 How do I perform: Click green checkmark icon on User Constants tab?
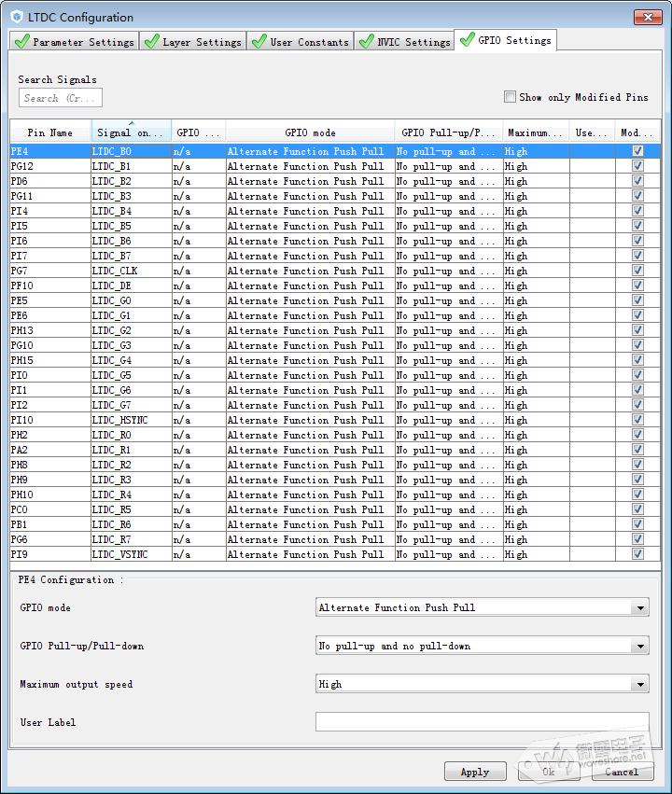tap(259, 41)
